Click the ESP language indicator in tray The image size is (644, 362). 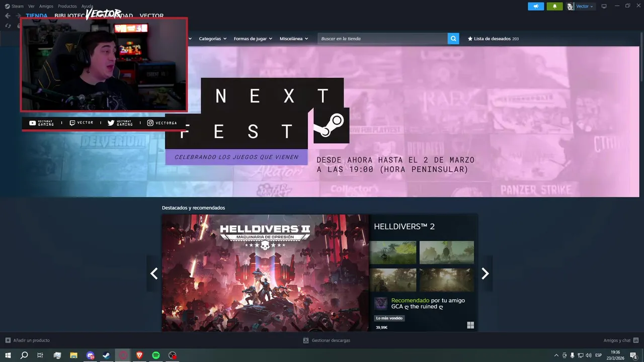[x=599, y=355]
